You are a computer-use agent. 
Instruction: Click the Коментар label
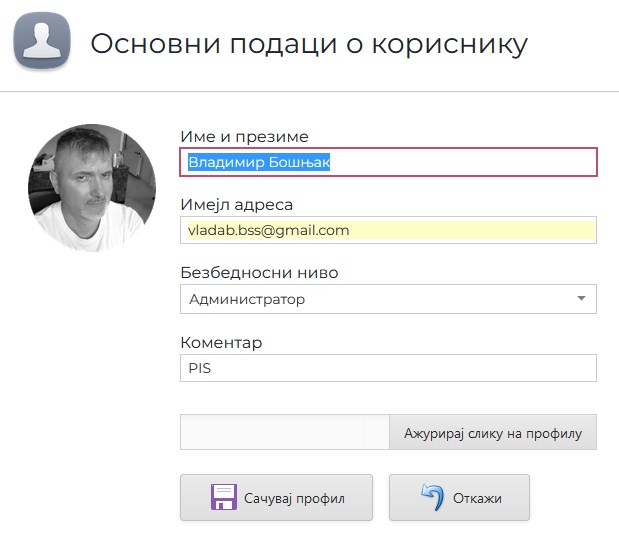coord(221,342)
